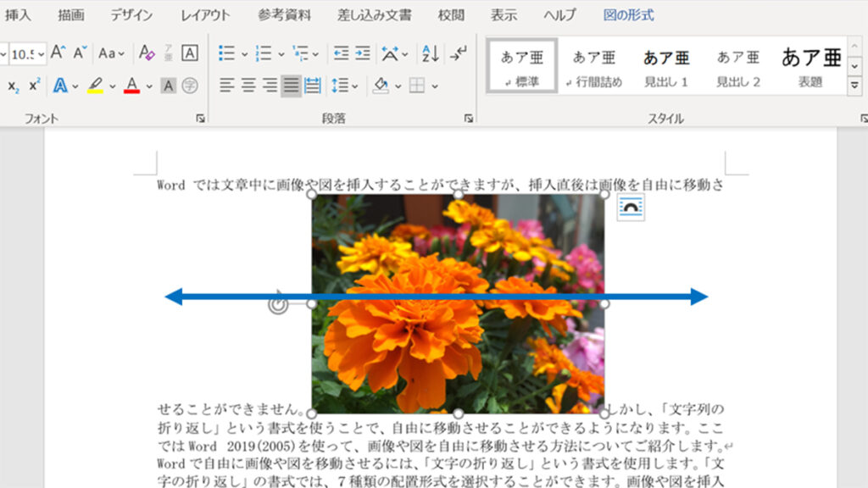
Task: Toggle Justify paragraph alignment
Action: 291,86
